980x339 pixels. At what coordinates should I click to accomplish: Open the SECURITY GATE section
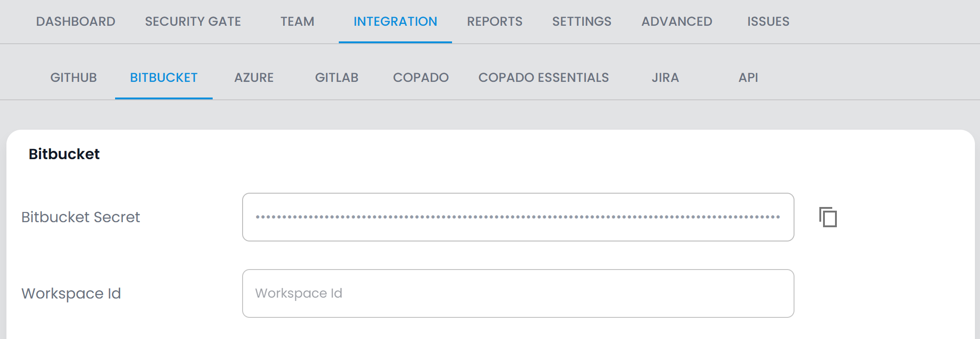193,21
